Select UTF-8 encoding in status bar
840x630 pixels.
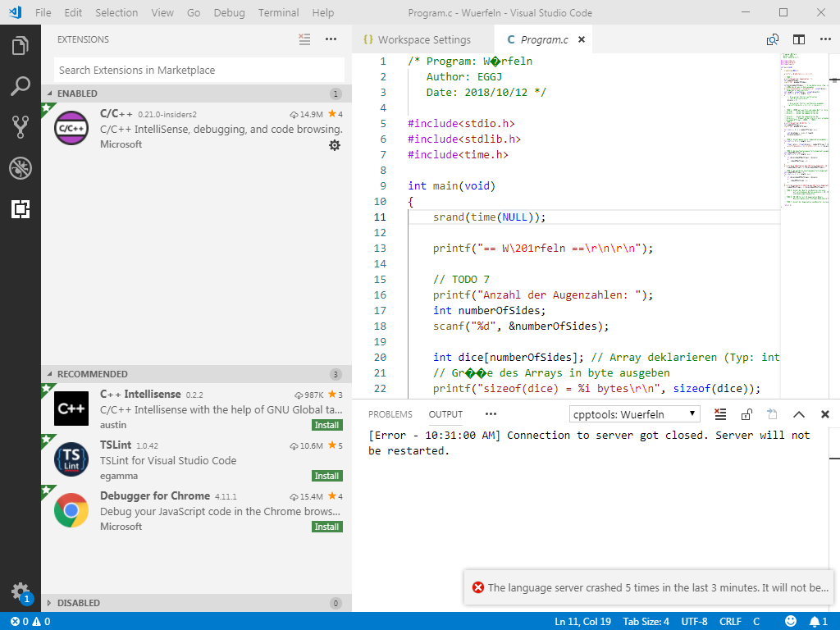pyautogui.click(x=694, y=622)
